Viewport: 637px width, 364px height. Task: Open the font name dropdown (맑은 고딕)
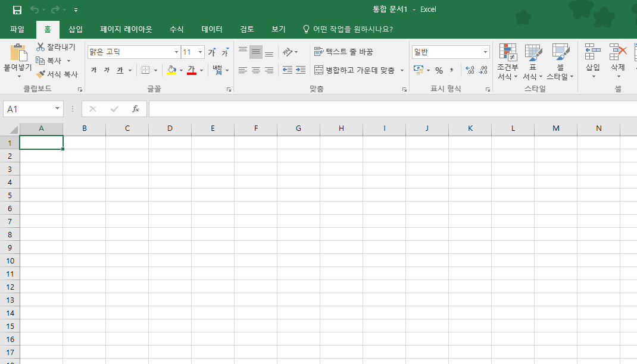[x=176, y=52]
